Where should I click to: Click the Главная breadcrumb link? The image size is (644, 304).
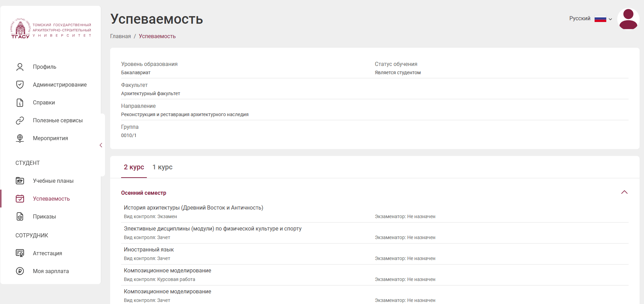(120, 36)
